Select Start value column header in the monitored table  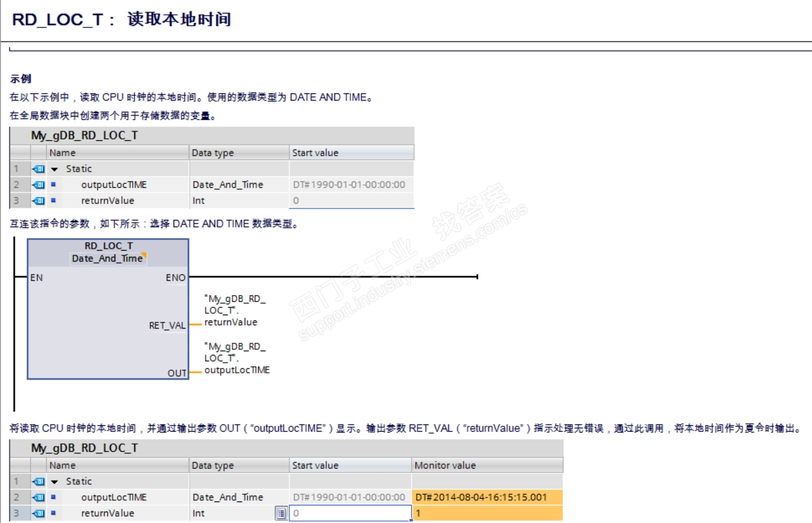click(350, 465)
